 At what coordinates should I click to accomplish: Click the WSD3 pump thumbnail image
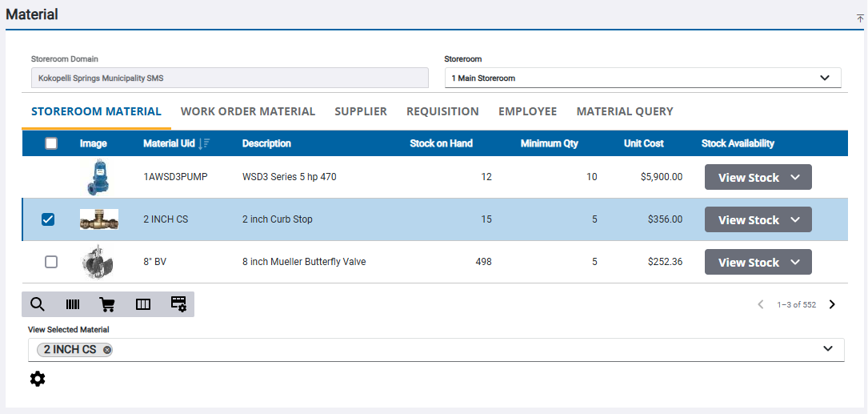(98, 177)
